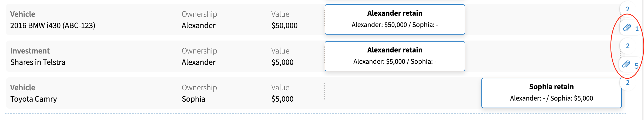Select Sophia retain proposal for Toyota Camry

(x=551, y=93)
